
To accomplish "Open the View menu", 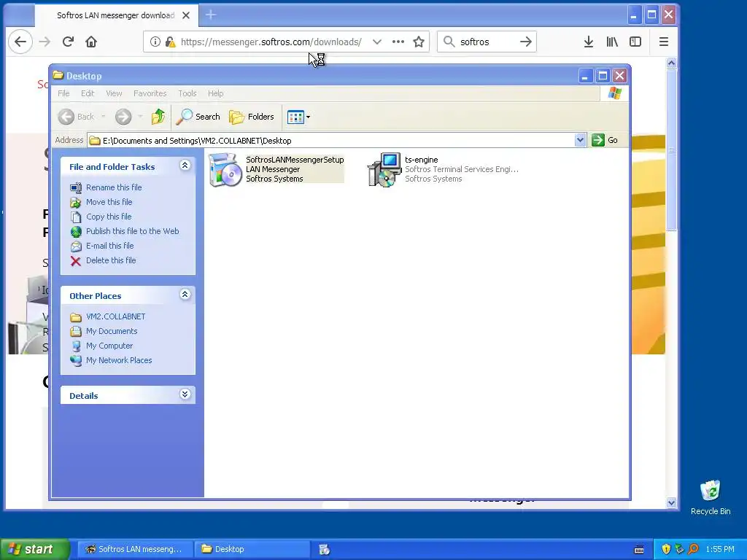I will click(x=114, y=93).
